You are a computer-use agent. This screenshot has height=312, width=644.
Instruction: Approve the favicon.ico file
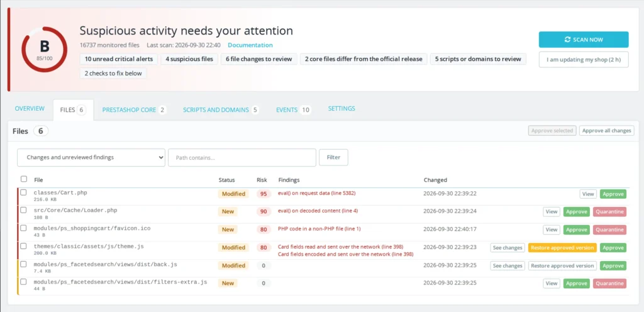pyautogui.click(x=577, y=230)
